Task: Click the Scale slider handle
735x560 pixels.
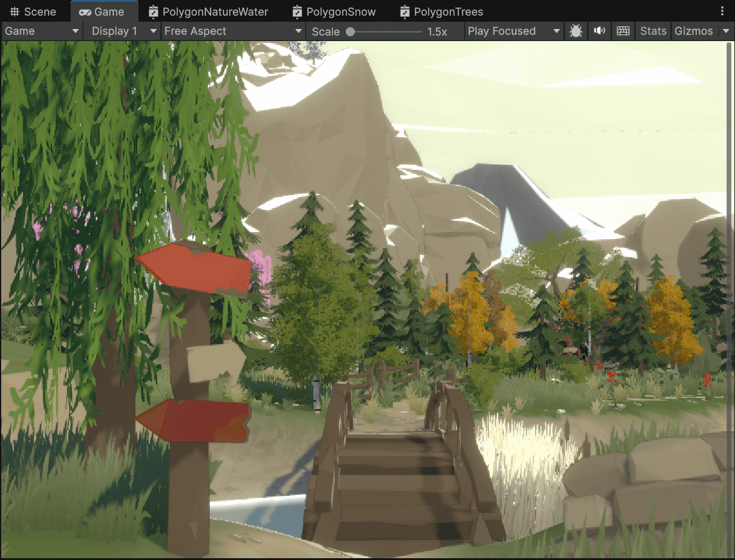Action: (352, 31)
